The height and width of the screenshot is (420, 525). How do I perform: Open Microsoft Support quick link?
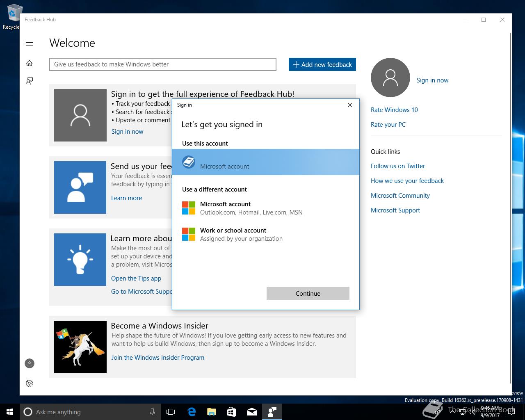tap(395, 210)
